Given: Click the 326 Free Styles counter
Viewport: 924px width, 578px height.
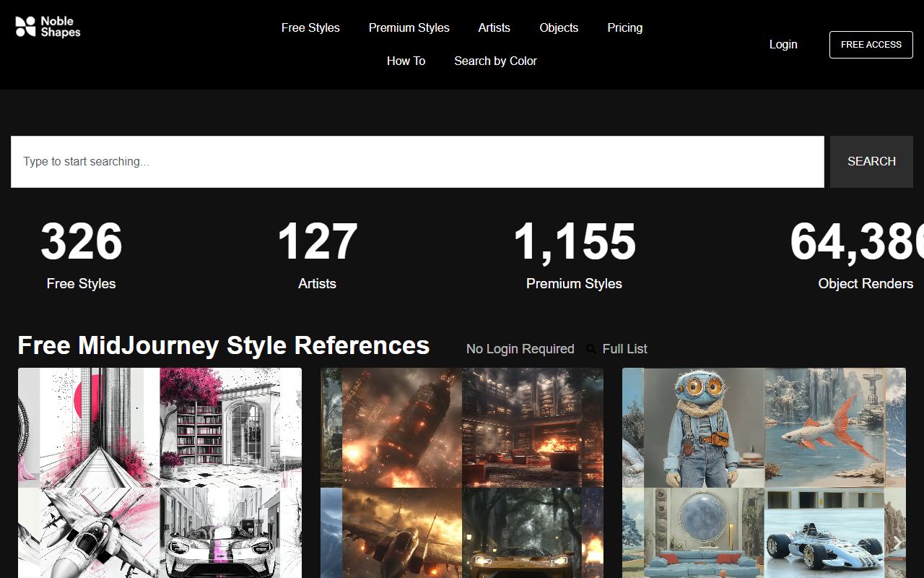Looking at the screenshot, I should click(81, 254).
